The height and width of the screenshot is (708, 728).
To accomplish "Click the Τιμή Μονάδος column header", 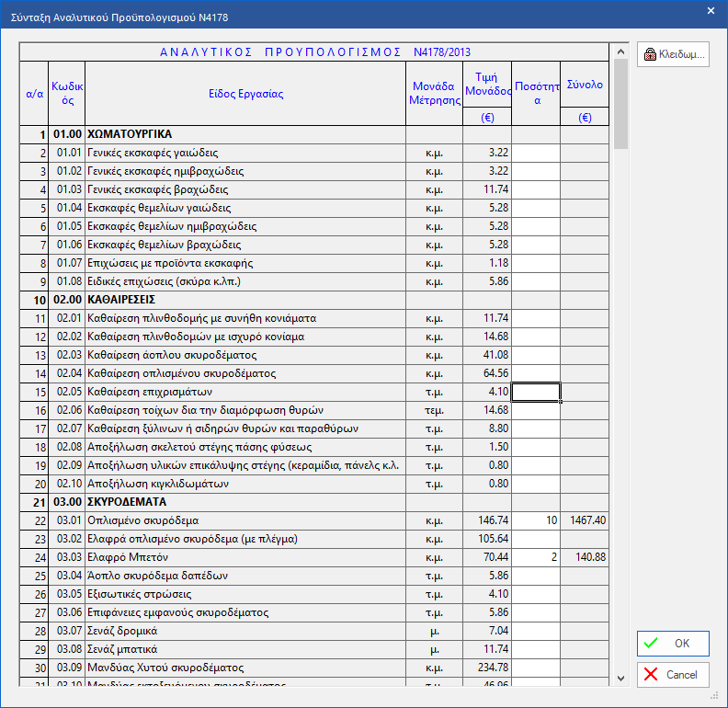I will [487, 85].
